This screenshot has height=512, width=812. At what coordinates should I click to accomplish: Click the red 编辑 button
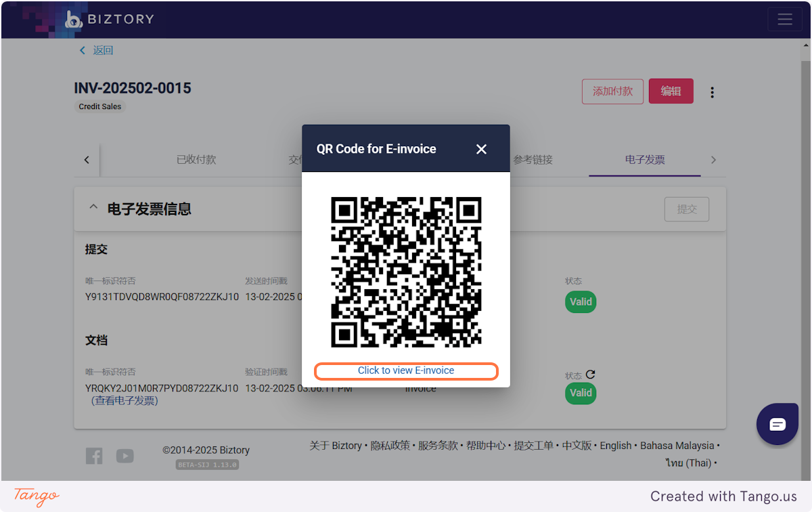(x=671, y=91)
